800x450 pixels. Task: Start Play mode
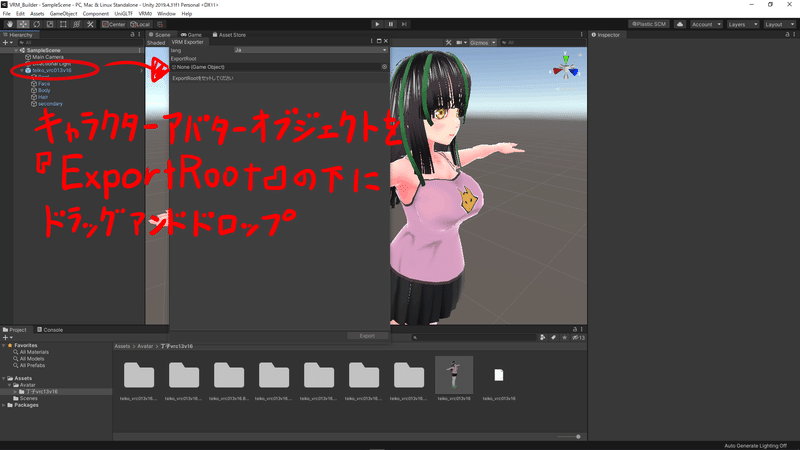377,24
